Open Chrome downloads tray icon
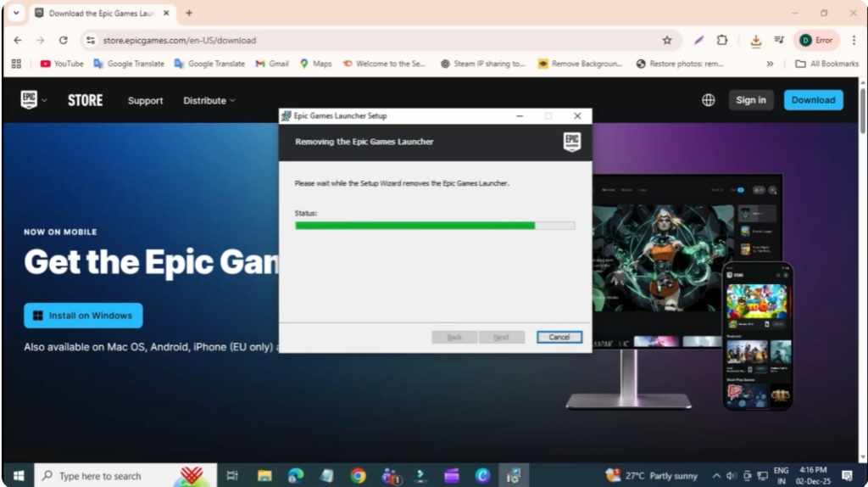This screenshot has height=487, width=868. tap(755, 40)
